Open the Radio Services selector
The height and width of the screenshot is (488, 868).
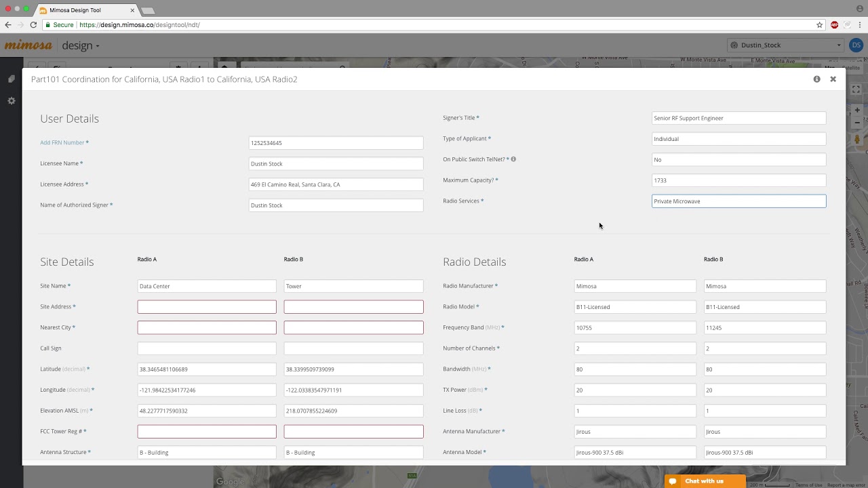click(x=738, y=201)
